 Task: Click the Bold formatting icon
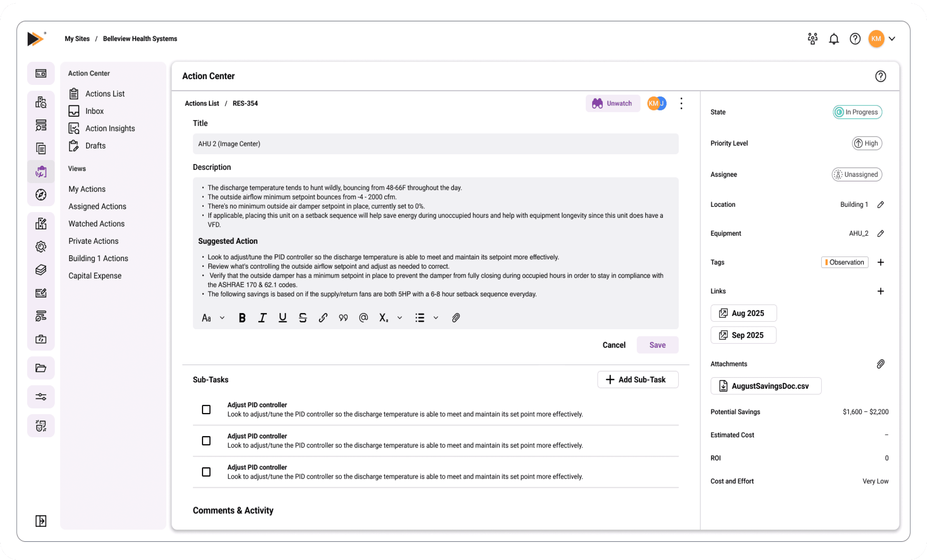[242, 318]
